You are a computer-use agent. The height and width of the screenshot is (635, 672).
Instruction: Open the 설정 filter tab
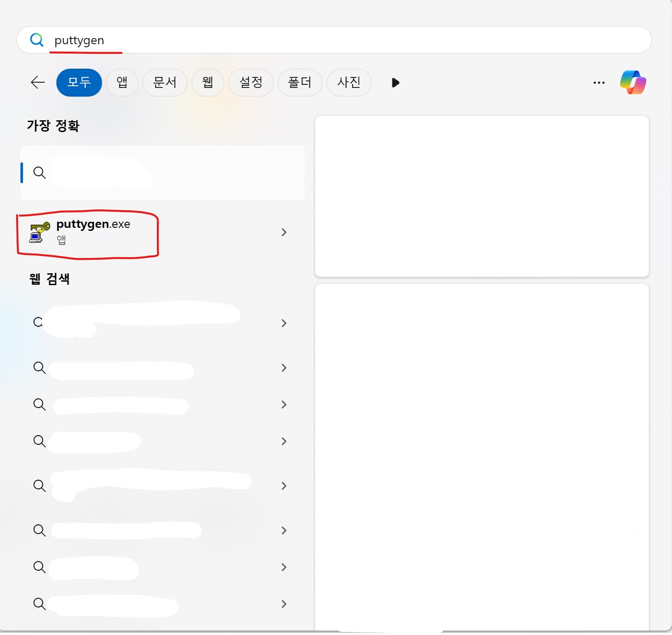251,82
